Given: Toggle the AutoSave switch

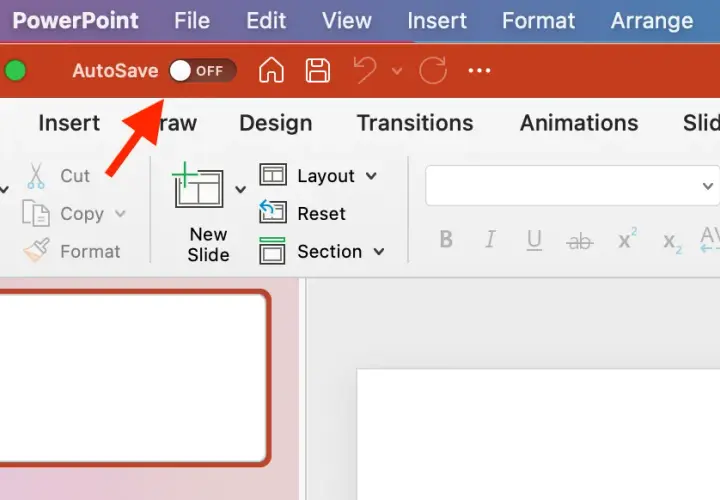Looking at the screenshot, I should (202, 71).
